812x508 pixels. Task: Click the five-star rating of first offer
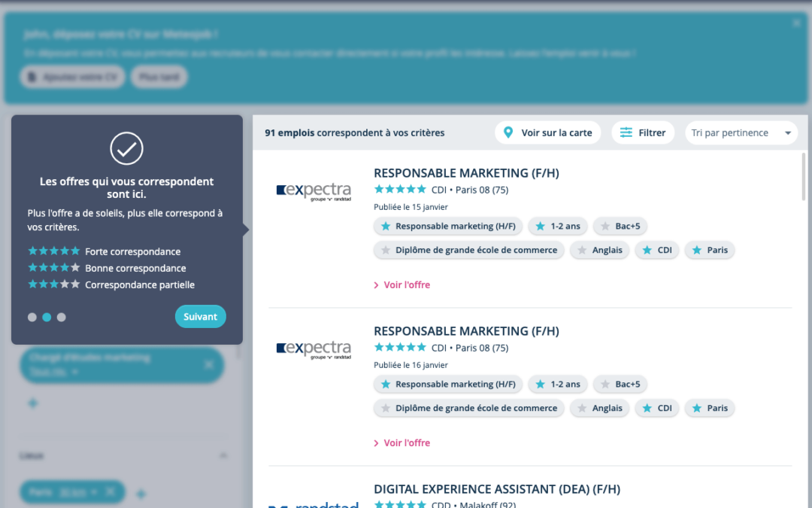click(x=400, y=190)
